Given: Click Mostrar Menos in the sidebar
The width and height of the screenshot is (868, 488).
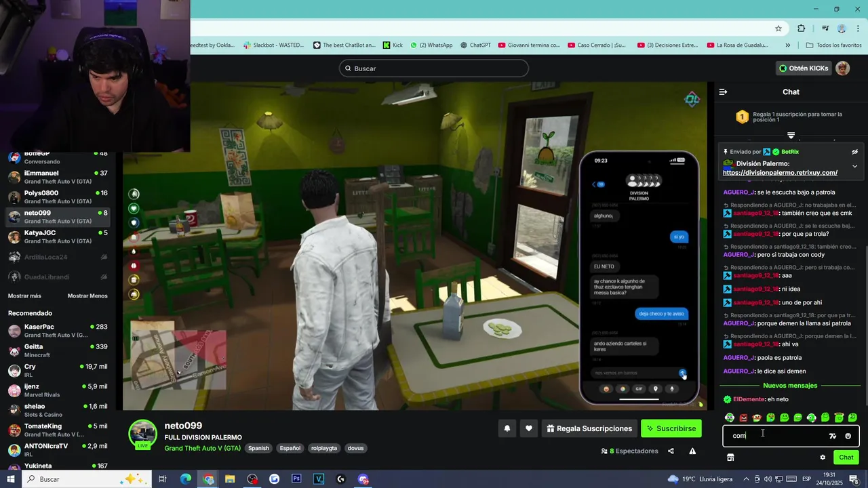Looking at the screenshot, I should [x=87, y=296].
